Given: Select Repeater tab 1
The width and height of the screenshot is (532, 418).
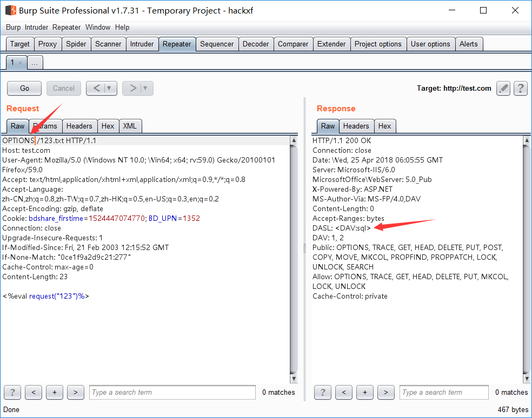Looking at the screenshot, I should [x=12, y=63].
